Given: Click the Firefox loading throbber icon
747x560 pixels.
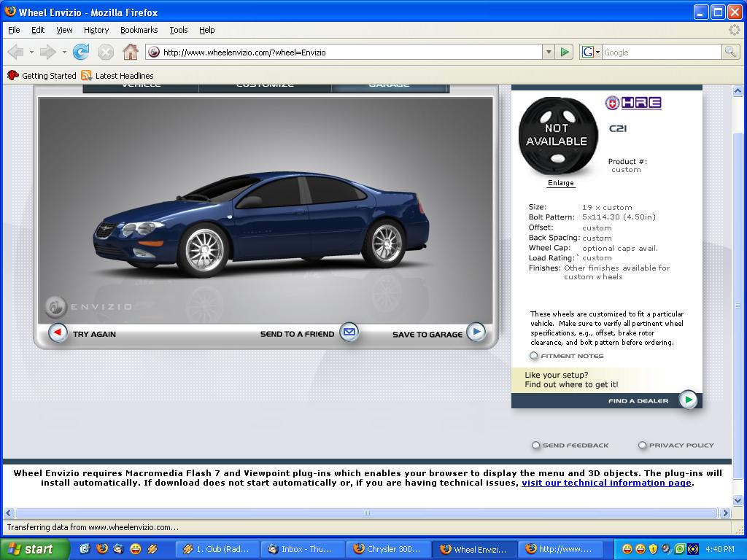Looking at the screenshot, I should tap(735, 30).
